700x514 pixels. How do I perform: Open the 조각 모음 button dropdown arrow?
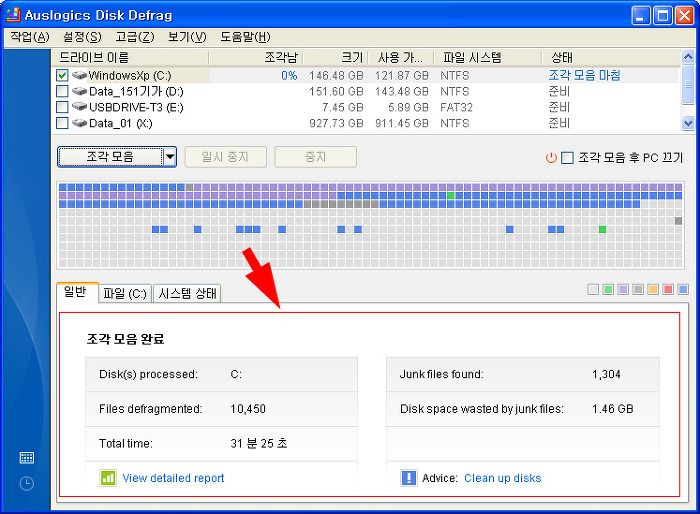coord(170,157)
